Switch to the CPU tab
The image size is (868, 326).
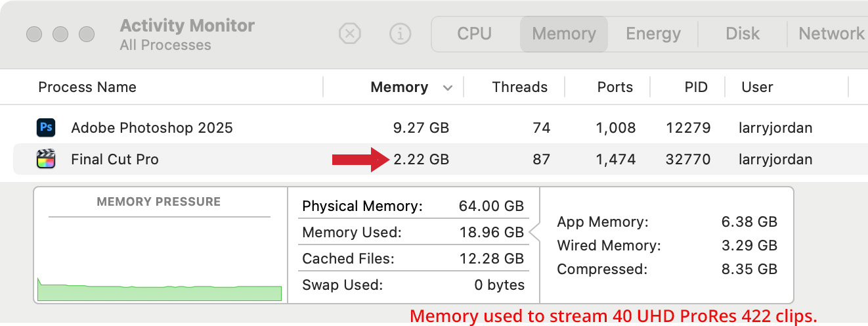coord(475,34)
